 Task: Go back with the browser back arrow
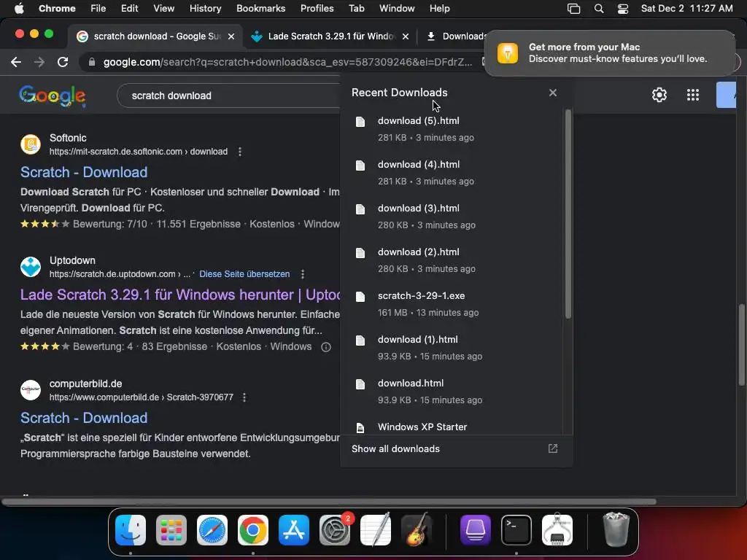(16, 62)
